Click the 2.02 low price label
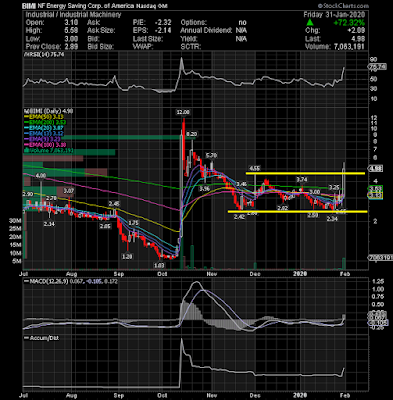This screenshot has width=393, height=400. (282, 208)
